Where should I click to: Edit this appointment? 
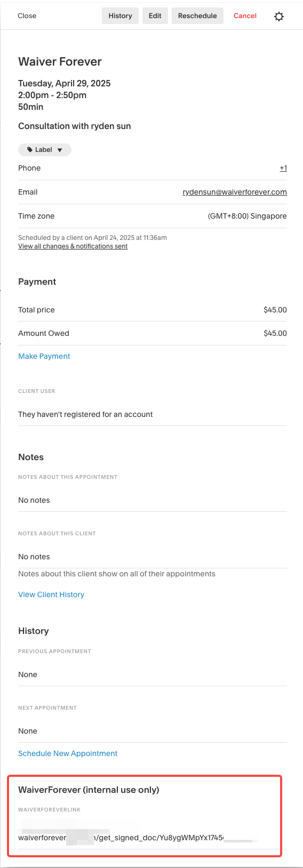tap(155, 16)
